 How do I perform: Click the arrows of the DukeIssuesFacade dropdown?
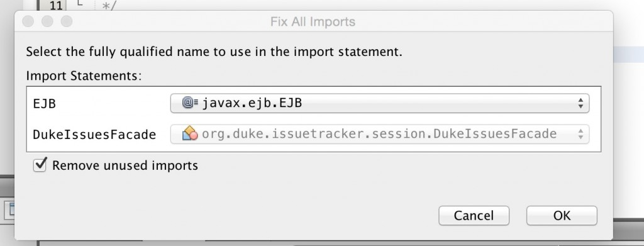[x=580, y=134]
